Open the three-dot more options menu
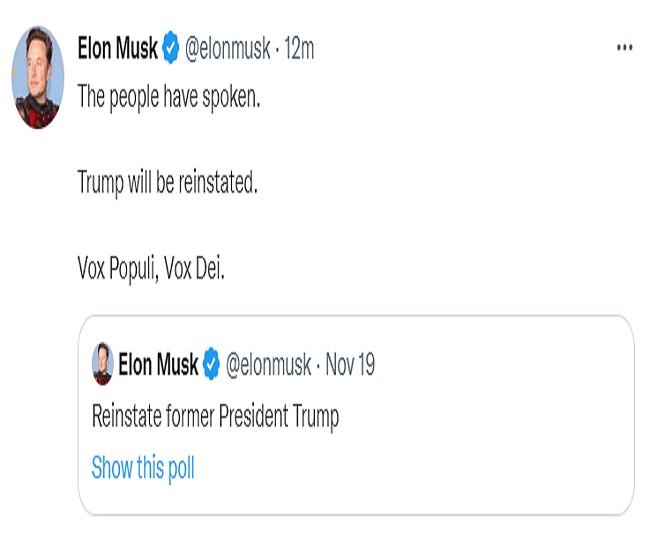 (x=625, y=48)
